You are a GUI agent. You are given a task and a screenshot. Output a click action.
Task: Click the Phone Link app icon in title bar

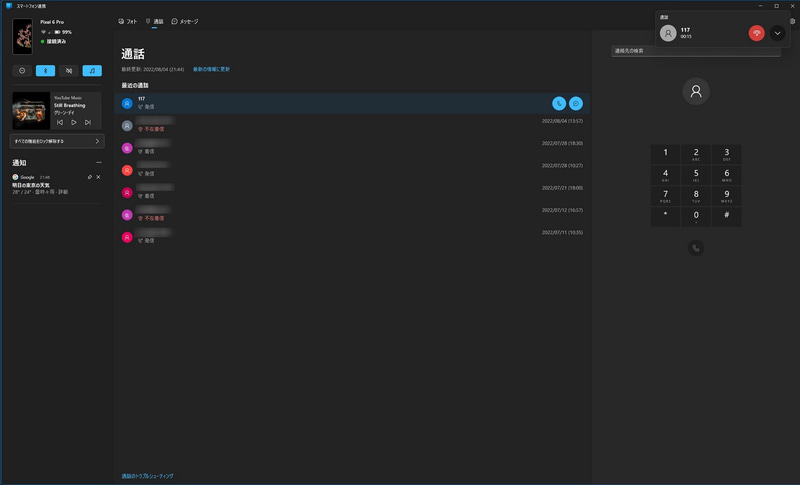tap(9, 6)
